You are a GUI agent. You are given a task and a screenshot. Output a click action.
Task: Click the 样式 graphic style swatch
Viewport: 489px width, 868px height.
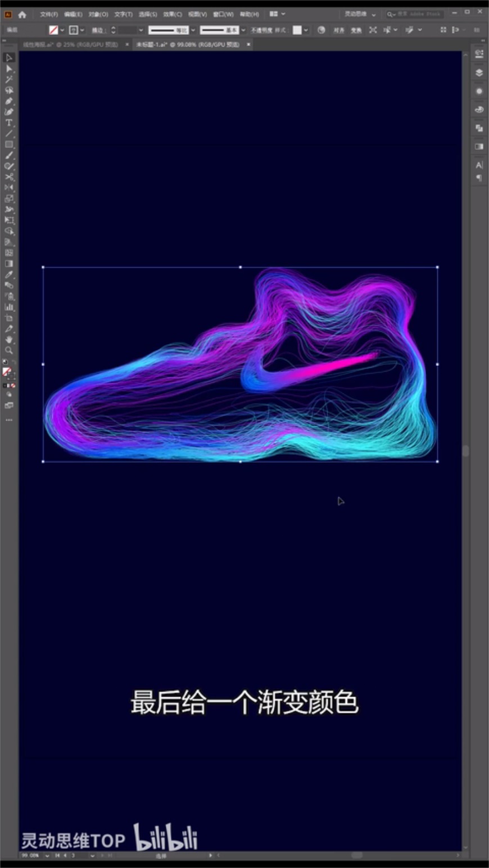(297, 30)
